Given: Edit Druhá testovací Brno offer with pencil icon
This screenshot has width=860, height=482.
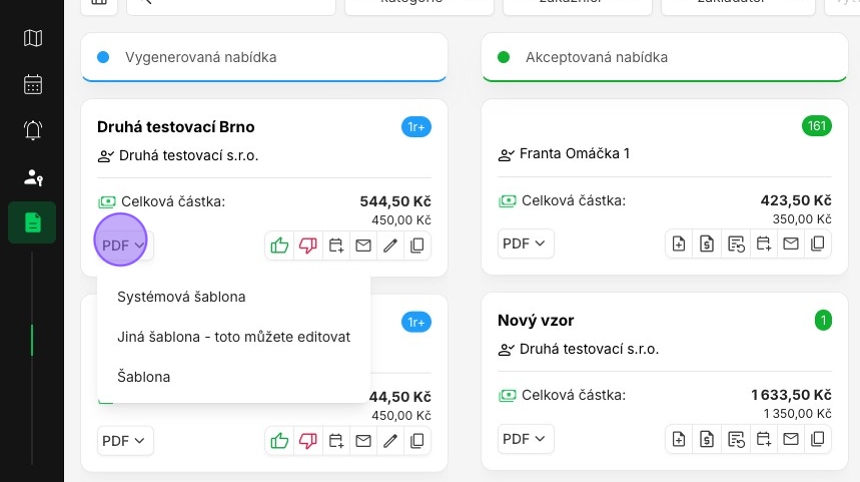Looking at the screenshot, I should pos(390,244).
